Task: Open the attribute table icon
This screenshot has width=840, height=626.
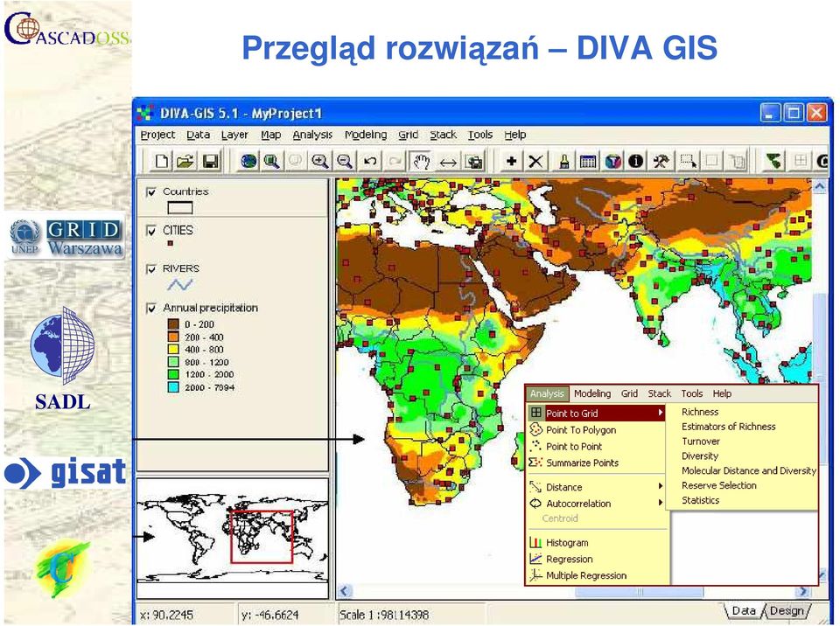Action: point(588,161)
